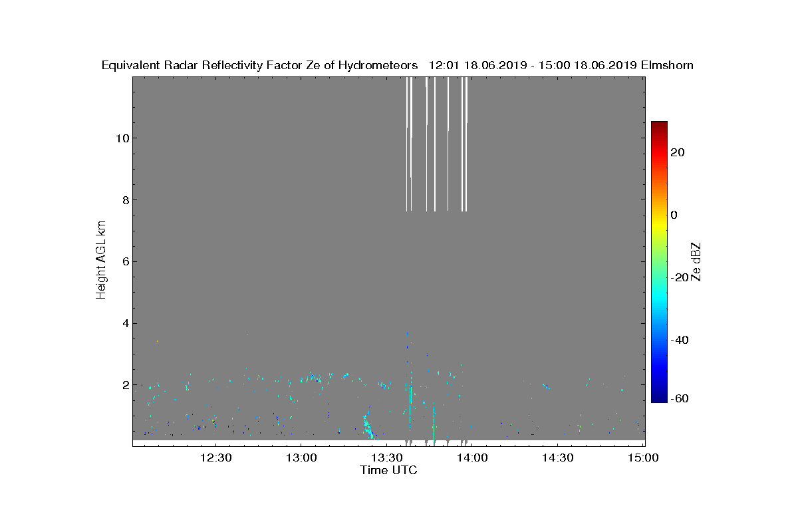Image resolution: width=798 pixels, height=532 pixels.
Task: Click the plot title mentioning Elmshorn
Action: (398, 65)
